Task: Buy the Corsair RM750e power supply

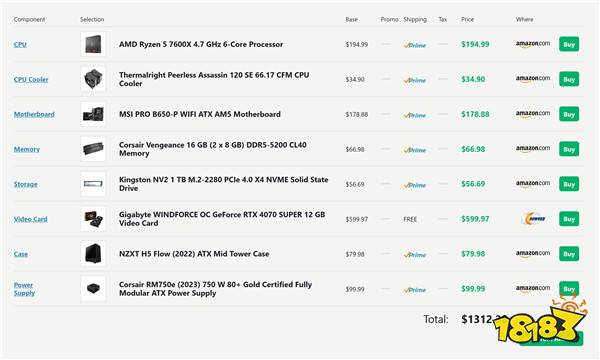Action: (569, 288)
